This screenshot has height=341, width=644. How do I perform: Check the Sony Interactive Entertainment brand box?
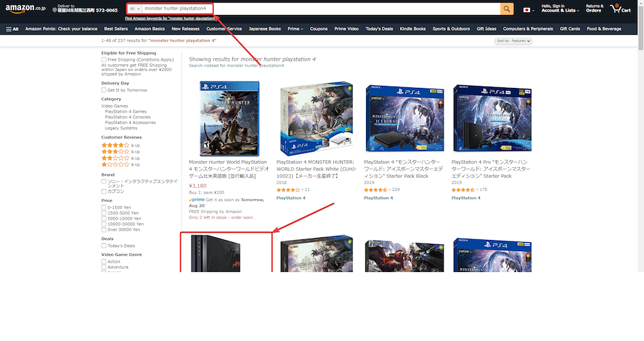point(104,181)
